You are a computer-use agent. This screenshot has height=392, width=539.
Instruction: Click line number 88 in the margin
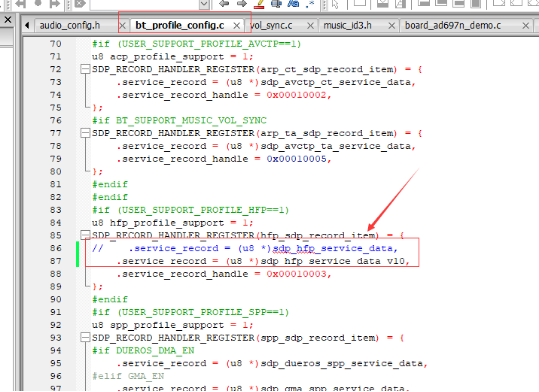click(x=55, y=274)
